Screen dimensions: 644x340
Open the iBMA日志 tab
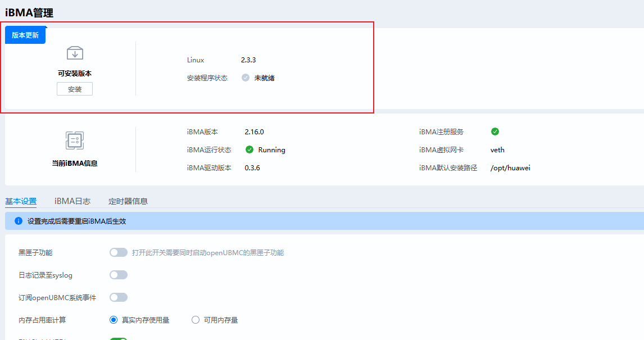click(72, 201)
